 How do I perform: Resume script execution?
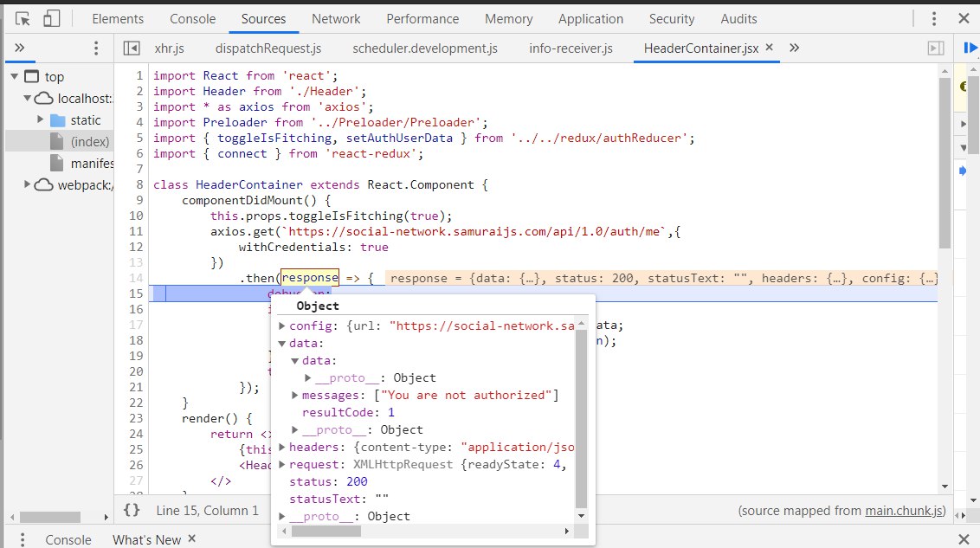click(x=970, y=48)
